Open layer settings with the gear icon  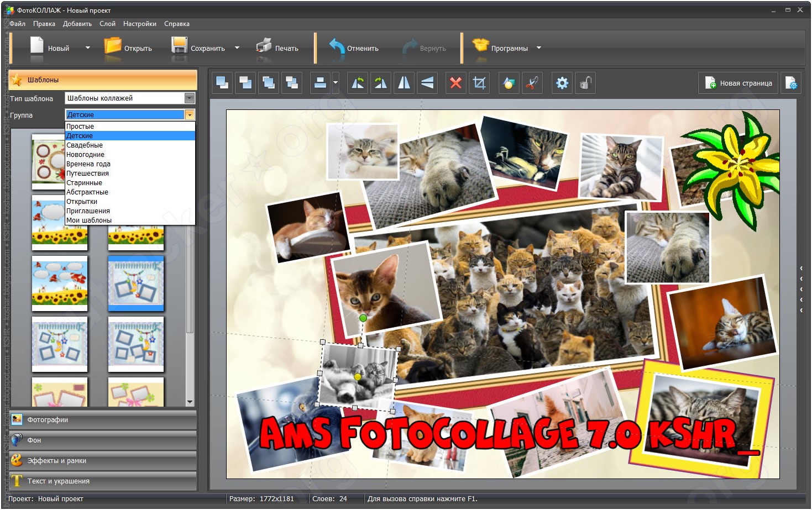562,83
